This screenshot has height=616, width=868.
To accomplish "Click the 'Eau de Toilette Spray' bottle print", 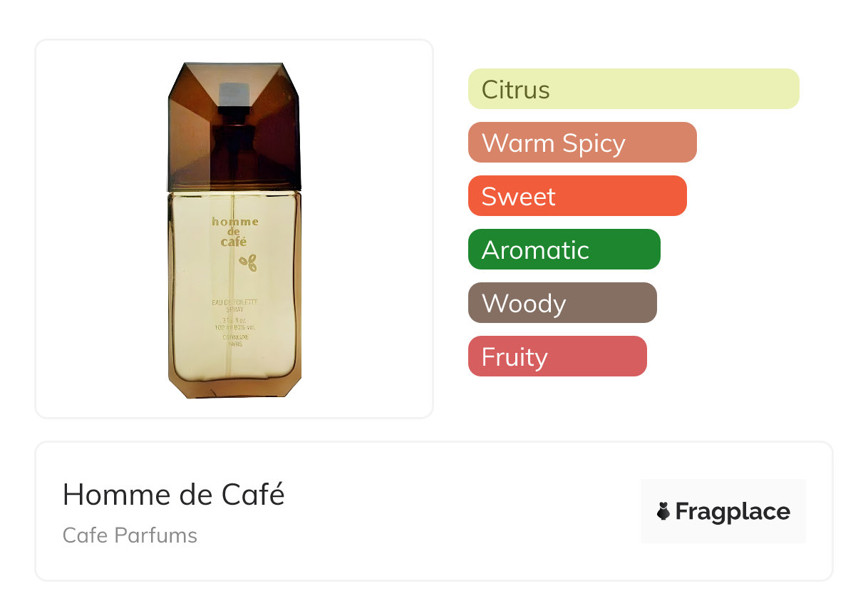I will 234,307.
